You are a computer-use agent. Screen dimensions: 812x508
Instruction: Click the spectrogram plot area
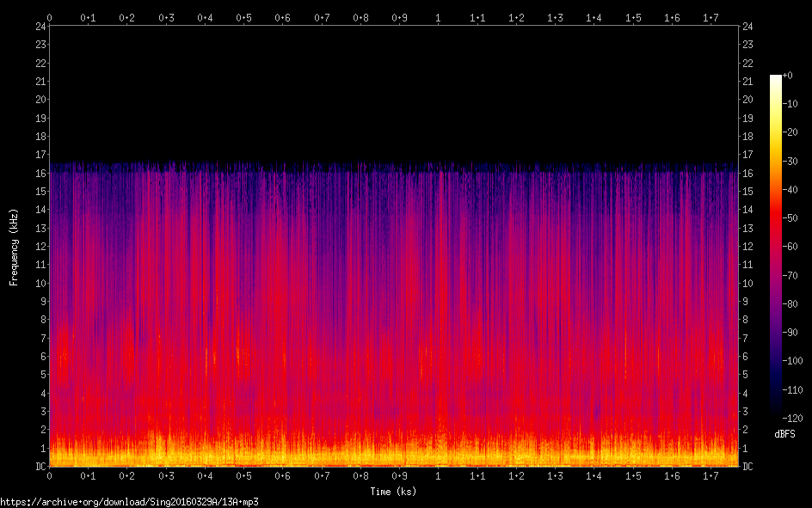(x=394, y=246)
